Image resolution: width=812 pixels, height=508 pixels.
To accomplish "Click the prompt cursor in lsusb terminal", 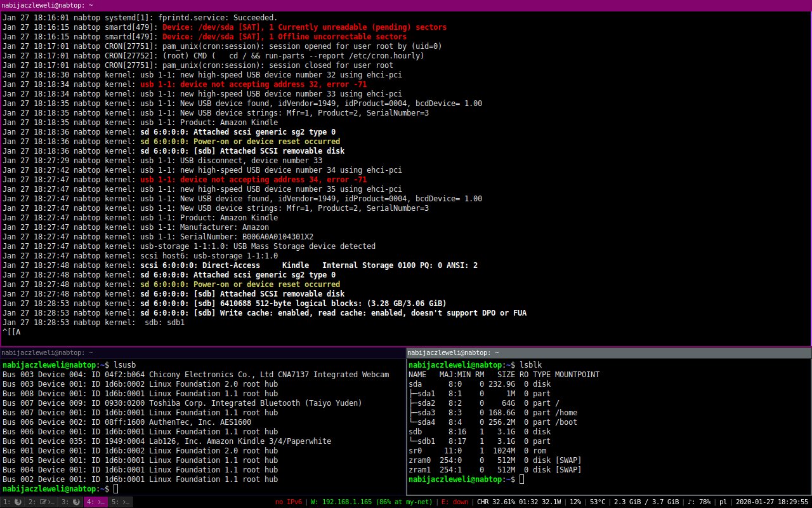I will pos(115,489).
